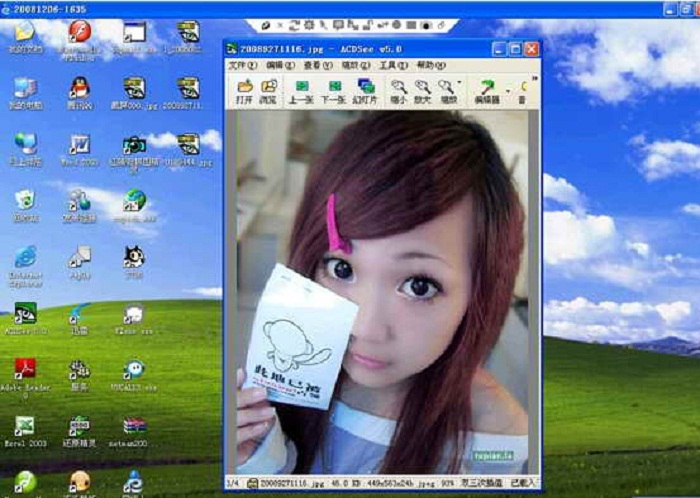This screenshot has width=700, height=498.
Task: Click the 缩放 zoom magnifier icon
Action: (x=448, y=91)
